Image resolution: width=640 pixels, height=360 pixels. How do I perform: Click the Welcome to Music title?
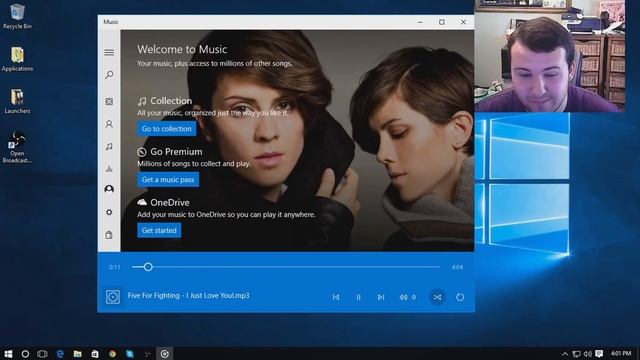(x=182, y=49)
